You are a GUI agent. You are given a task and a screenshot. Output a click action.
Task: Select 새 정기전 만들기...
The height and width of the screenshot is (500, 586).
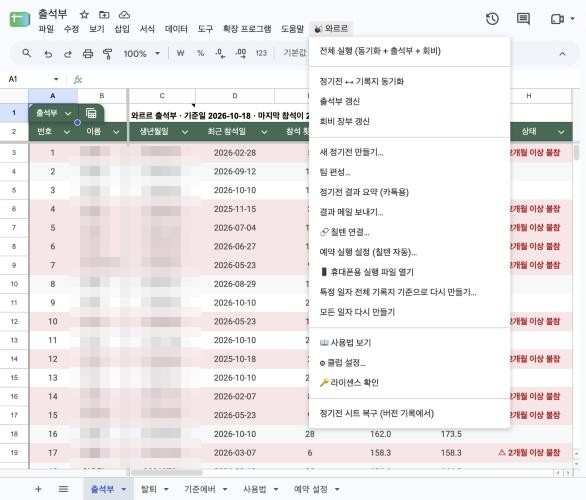(410, 152)
